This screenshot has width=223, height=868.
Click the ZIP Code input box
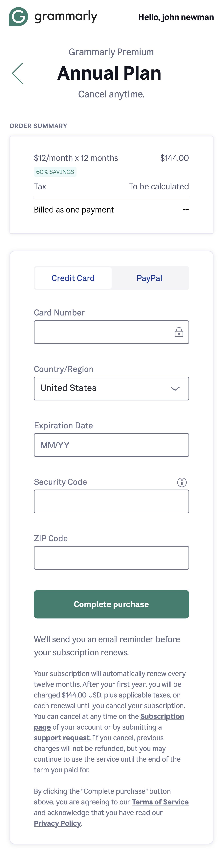tap(111, 558)
